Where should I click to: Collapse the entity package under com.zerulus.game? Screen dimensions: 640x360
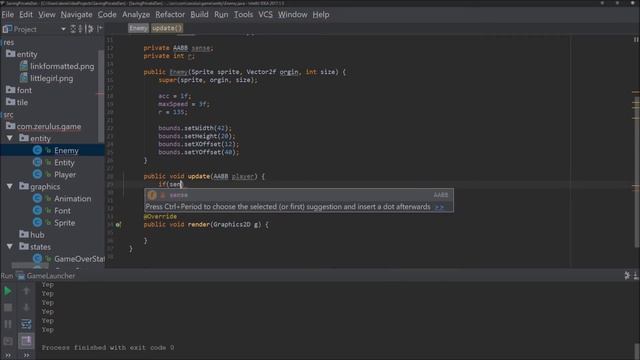click(9, 138)
